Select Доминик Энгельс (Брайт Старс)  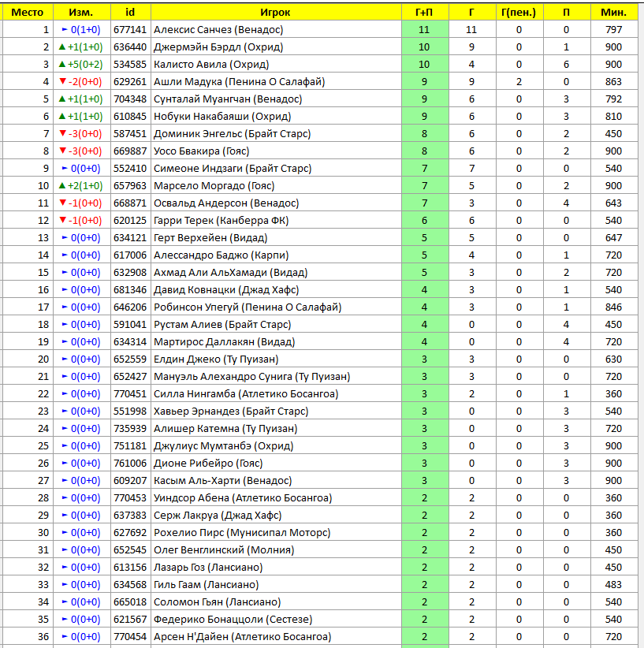point(276,134)
